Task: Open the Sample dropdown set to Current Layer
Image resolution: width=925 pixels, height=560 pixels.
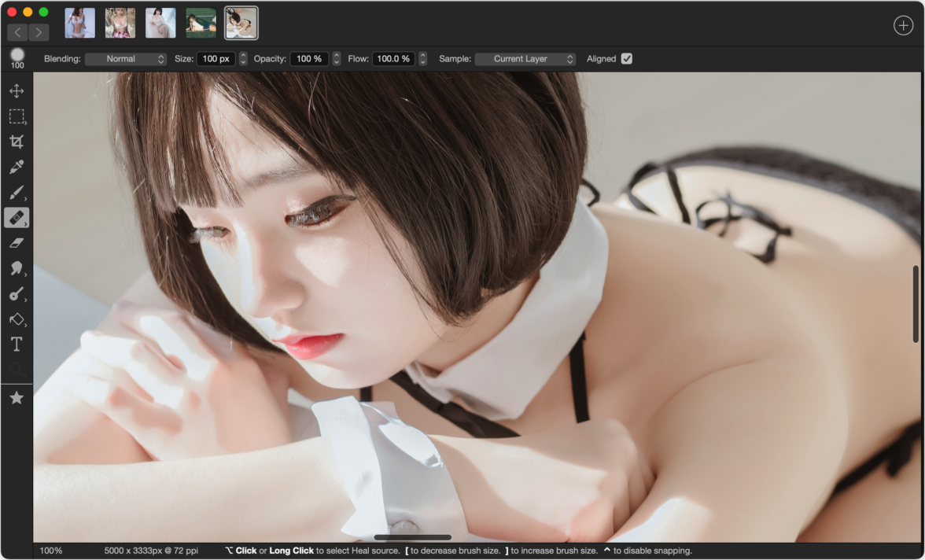Action: [x=525, y=58]
